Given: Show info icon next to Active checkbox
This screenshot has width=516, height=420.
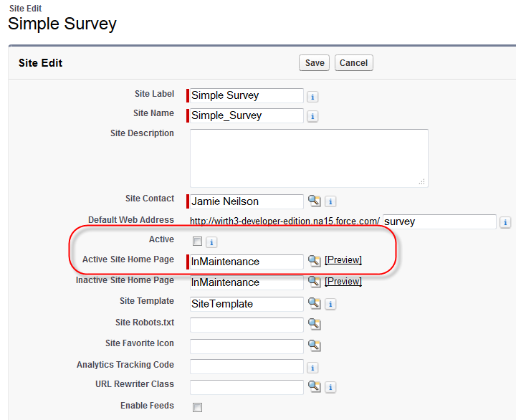Looking at the screenshot, I should [211, 242].
